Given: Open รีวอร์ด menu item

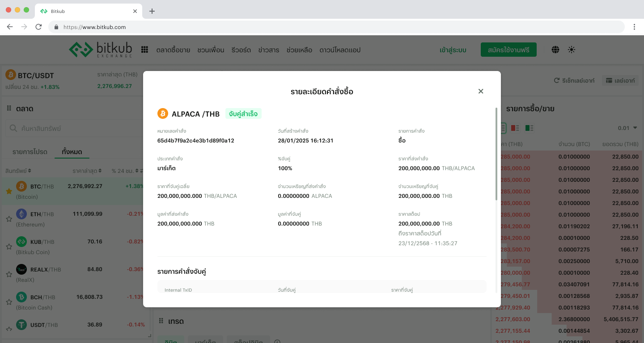Looking at the screenshot, I should (241, 50).
